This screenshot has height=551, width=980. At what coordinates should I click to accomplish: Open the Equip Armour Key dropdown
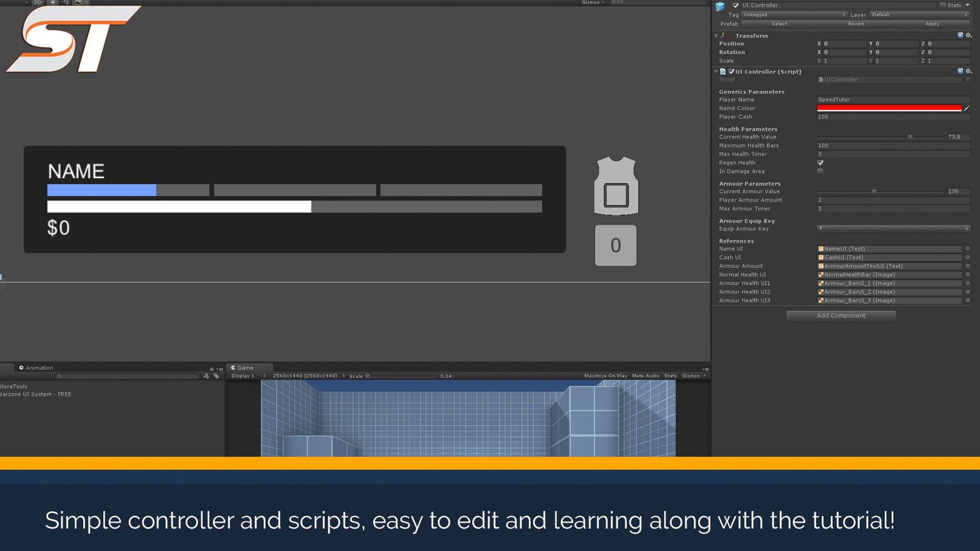point(893,228)
